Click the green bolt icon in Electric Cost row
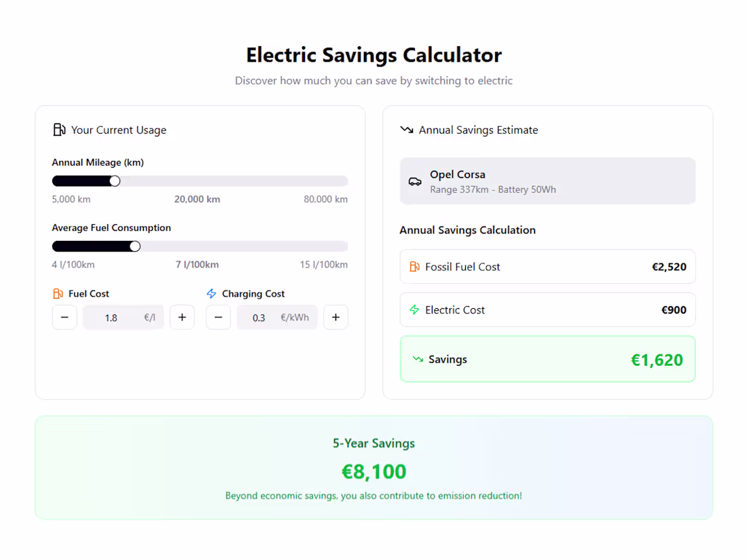747x560 pixels. tap(414, 310)
